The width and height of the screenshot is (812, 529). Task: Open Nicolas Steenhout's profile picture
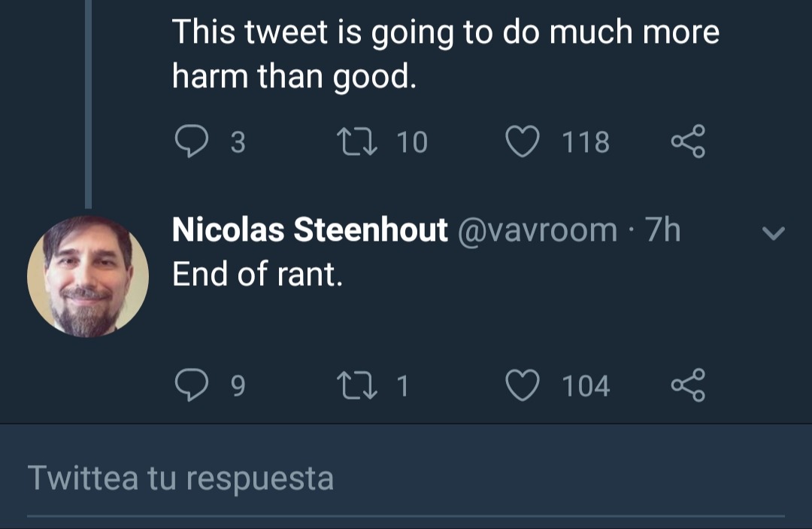(x=88, y=276)
